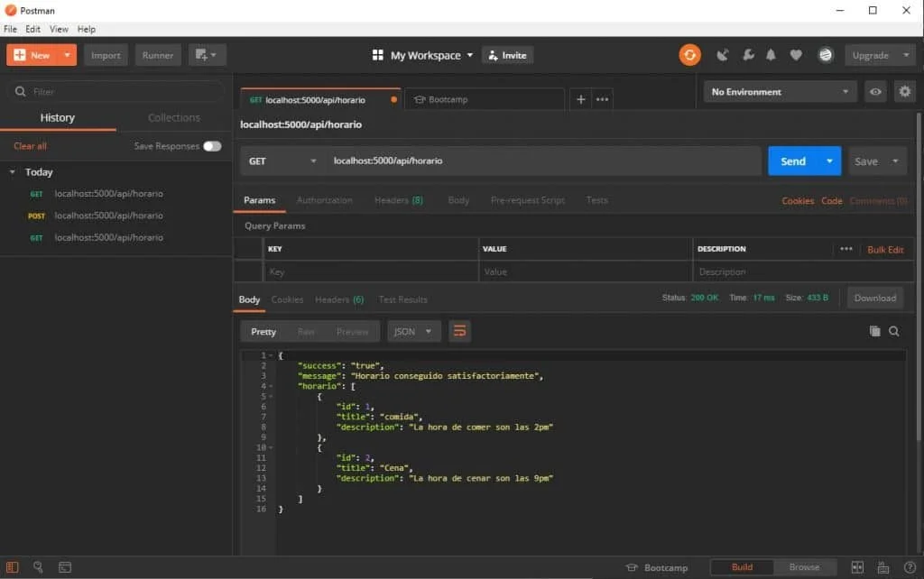The height and width of the screenshot is (579, 924).
Task: Open the user avatar menu
Action: point(826,55)
